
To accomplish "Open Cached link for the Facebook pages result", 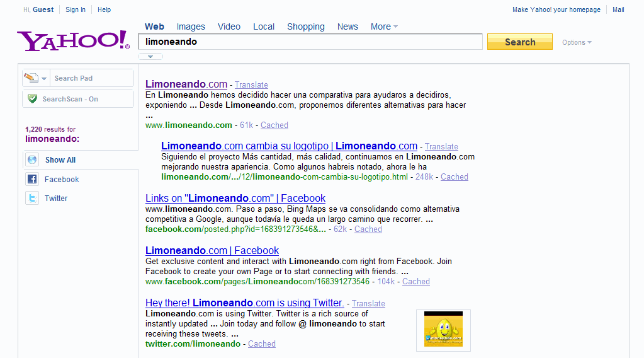I will point(416,282).
